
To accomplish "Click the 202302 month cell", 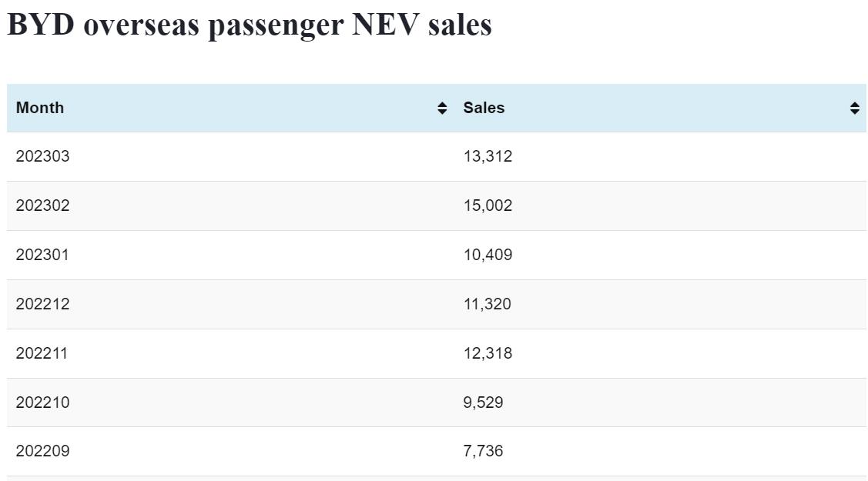I will [x=42, y=205].
